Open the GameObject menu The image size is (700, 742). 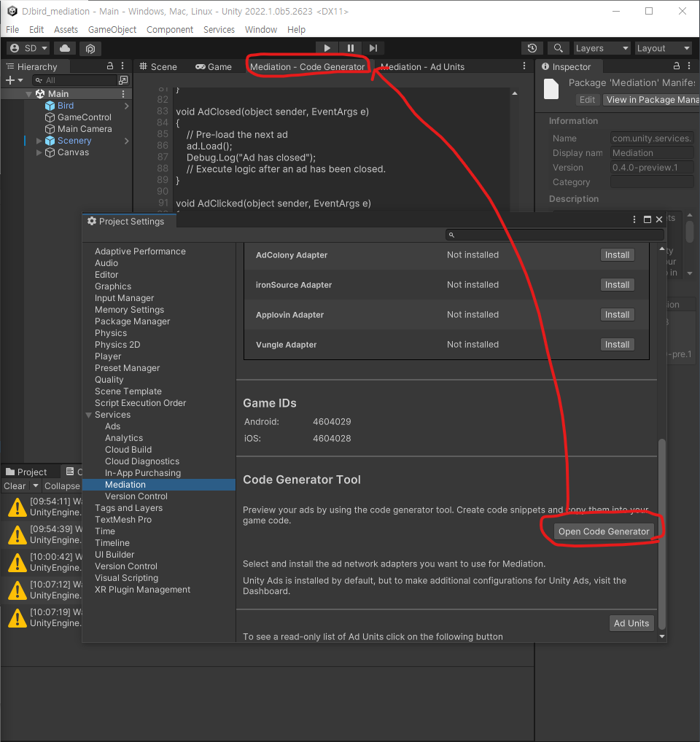(x=112, y=29)
